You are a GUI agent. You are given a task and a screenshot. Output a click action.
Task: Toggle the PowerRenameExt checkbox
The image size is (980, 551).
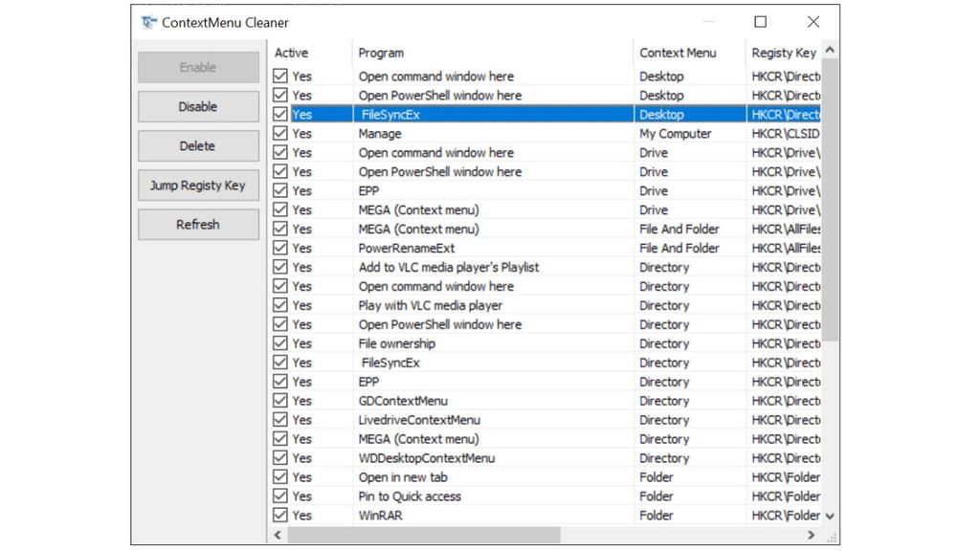tap(278, 248)
